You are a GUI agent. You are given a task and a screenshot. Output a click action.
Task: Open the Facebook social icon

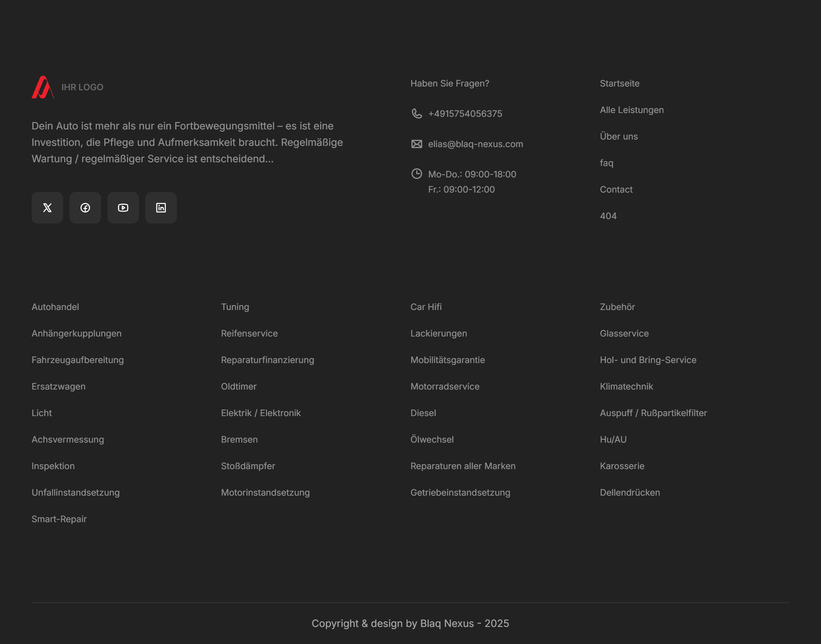[x=85, y=208]
